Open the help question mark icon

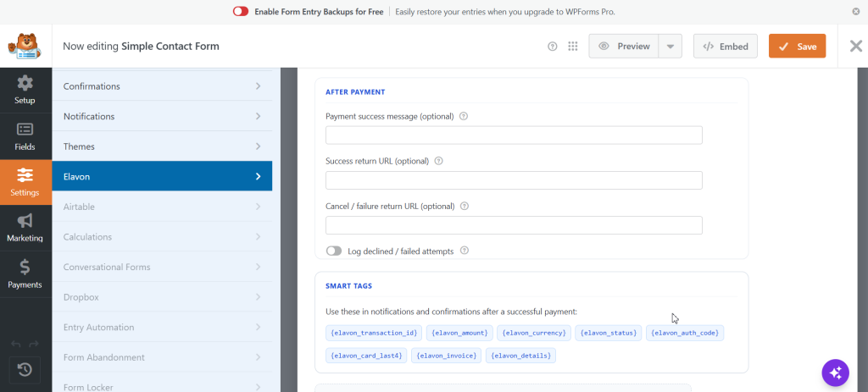552,47
